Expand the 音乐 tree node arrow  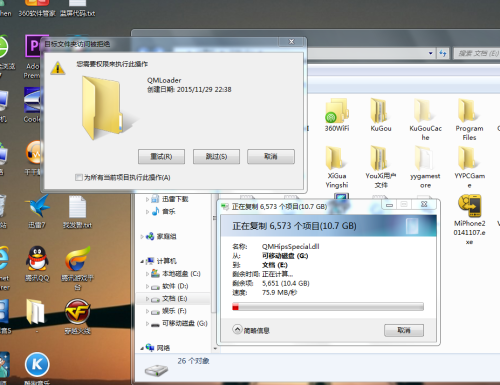tap(147, 212)
